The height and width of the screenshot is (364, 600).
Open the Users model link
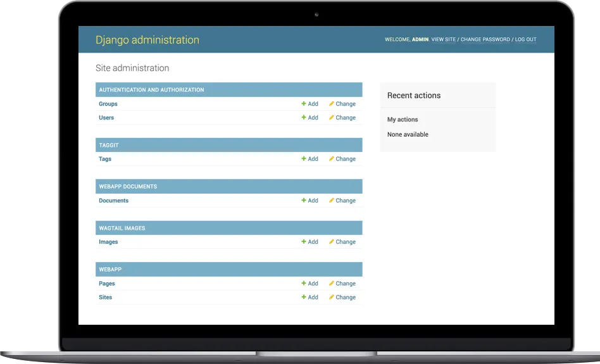click(106, 118)
